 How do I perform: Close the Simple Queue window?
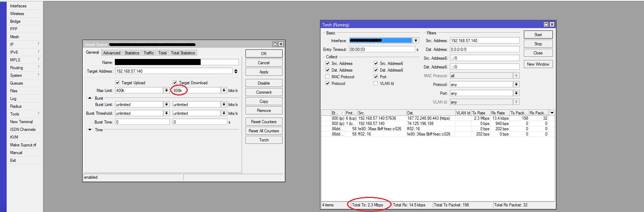pos(281,44)
